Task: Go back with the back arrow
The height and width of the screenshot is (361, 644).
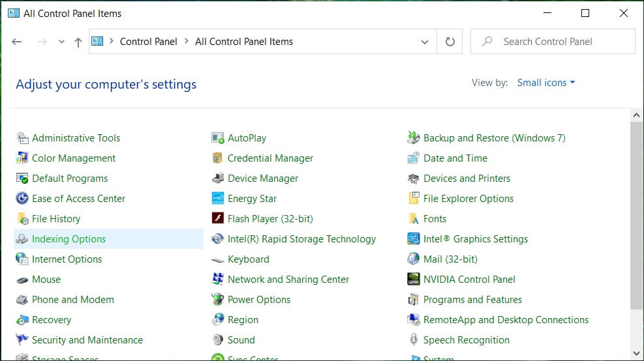Action: (x=17, y=42)
